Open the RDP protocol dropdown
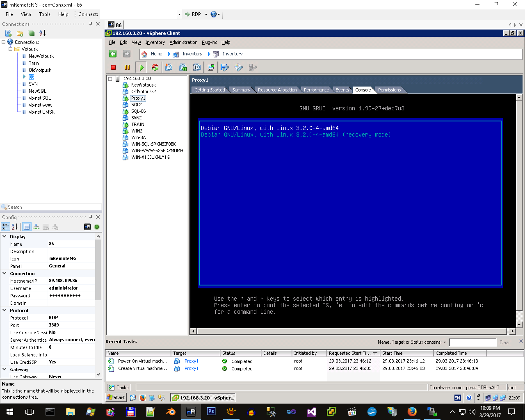The image size is (525, 420). click(206, 14)
